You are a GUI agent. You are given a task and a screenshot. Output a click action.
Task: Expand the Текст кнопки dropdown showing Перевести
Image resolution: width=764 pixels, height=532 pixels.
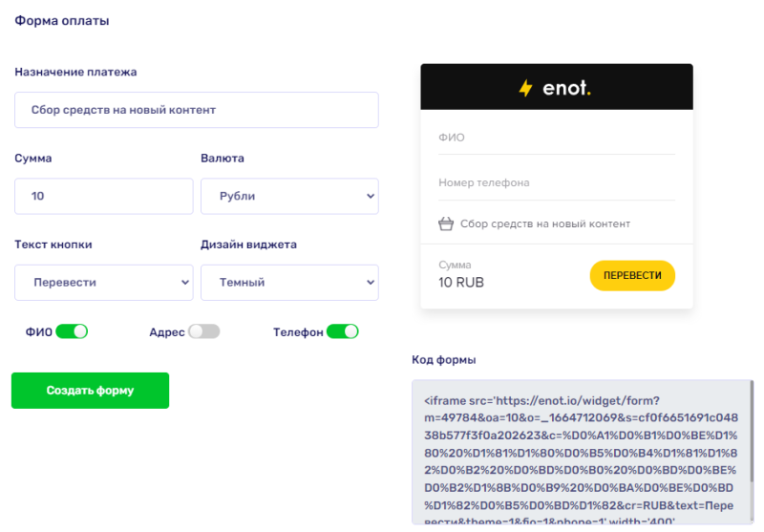[104, 283]
